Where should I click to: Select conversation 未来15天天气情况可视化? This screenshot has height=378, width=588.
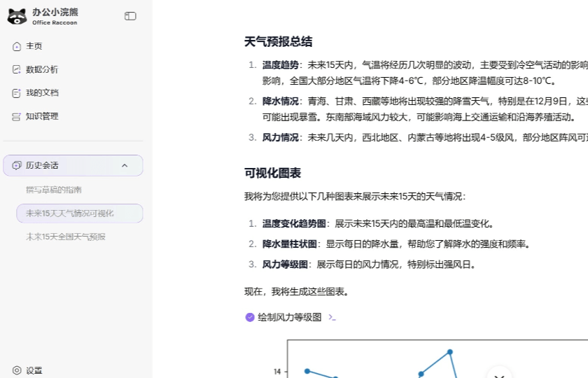click(80, 213)
